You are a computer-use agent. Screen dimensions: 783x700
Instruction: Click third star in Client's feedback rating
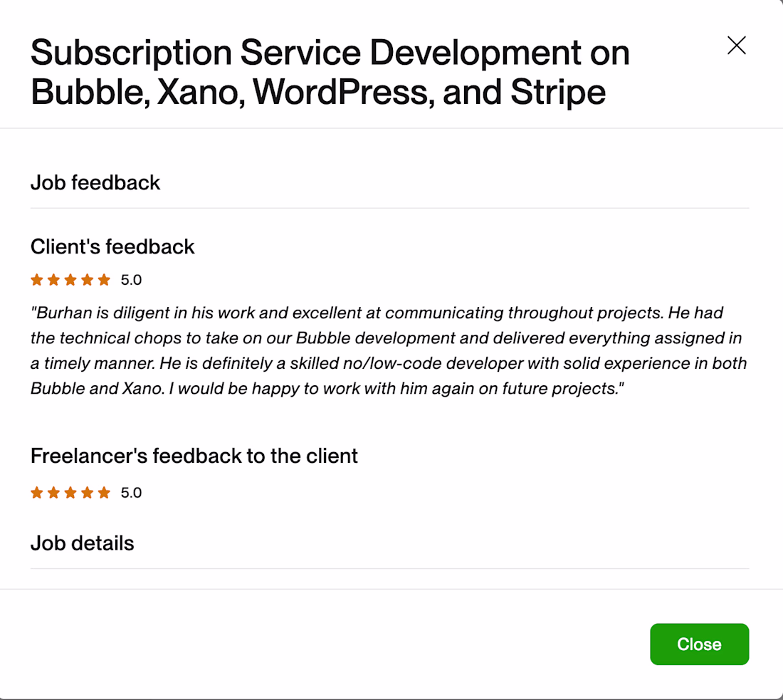click(x=70, y=280)
